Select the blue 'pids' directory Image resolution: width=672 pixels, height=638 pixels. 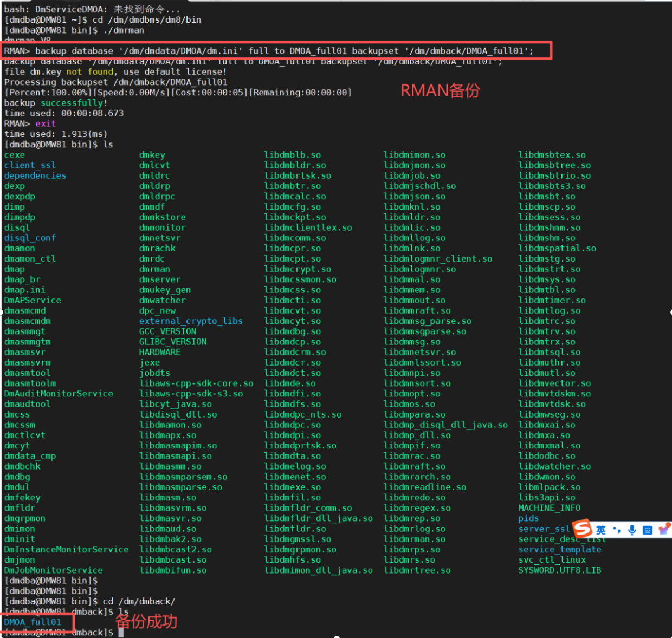click(528, 518)
